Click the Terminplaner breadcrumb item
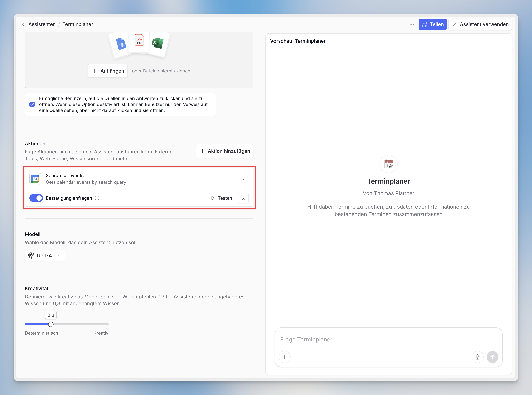The width and height of the screenshot is (532, 395). click(x=78, y=24)
